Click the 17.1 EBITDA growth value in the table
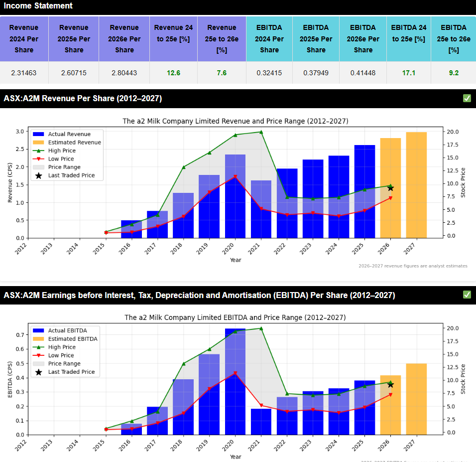The width and height of the screenshot is (476, 462). [x=409, y=73]
